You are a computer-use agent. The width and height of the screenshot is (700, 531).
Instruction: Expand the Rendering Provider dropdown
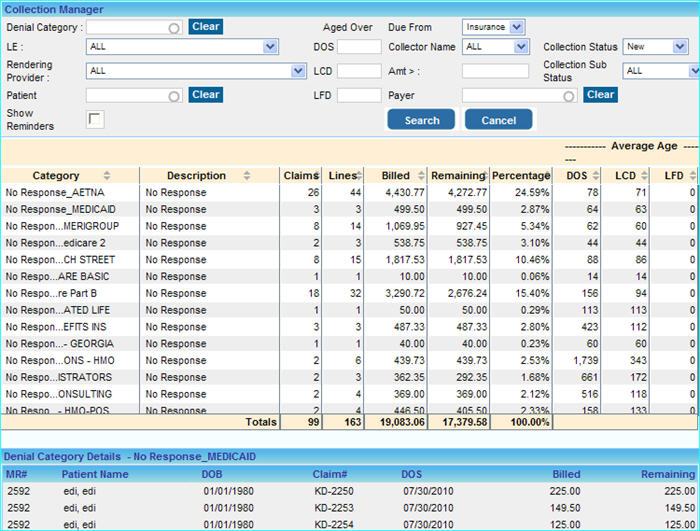pyautogui.click(x=298, y=71)
